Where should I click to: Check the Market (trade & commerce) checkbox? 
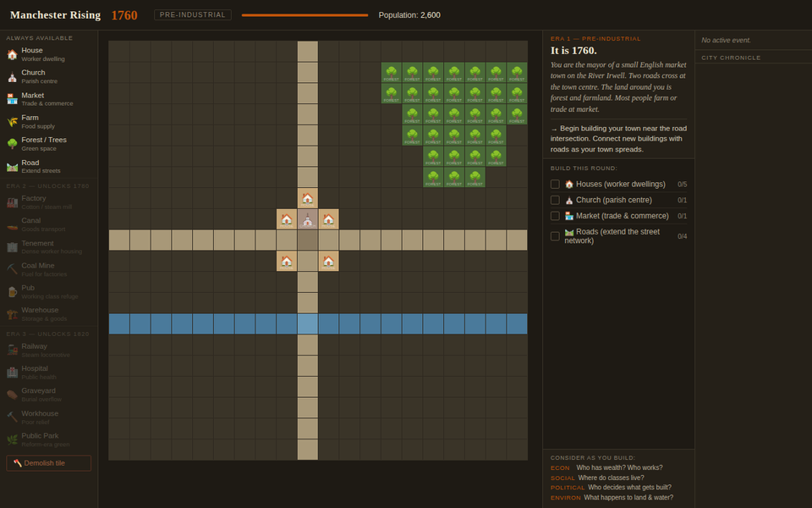point(555,216)
